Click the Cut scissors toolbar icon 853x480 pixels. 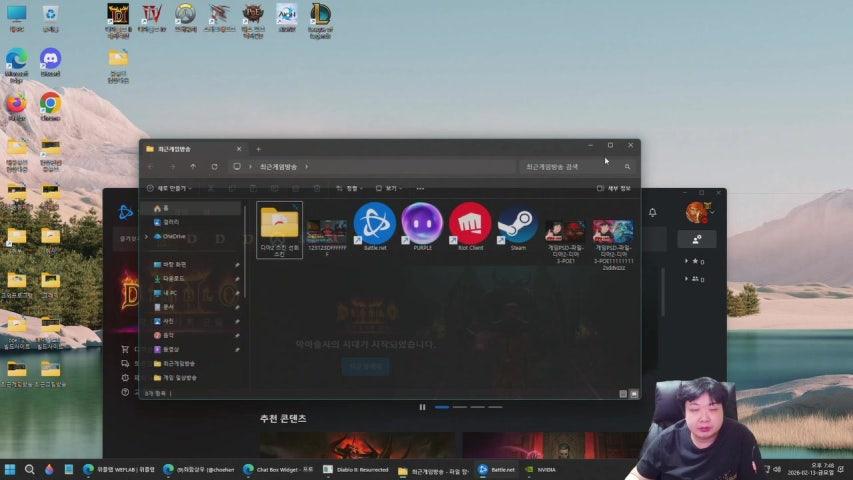[x=211, y=188]
